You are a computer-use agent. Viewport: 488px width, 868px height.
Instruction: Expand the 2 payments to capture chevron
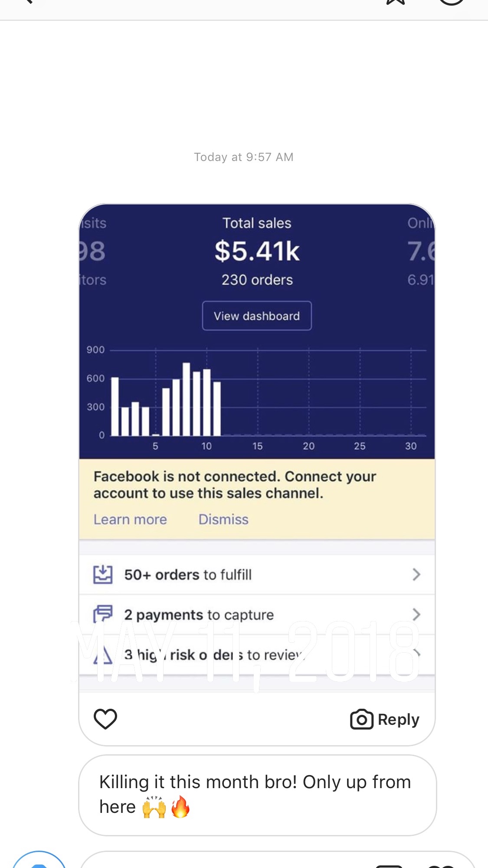click(416, 615)
